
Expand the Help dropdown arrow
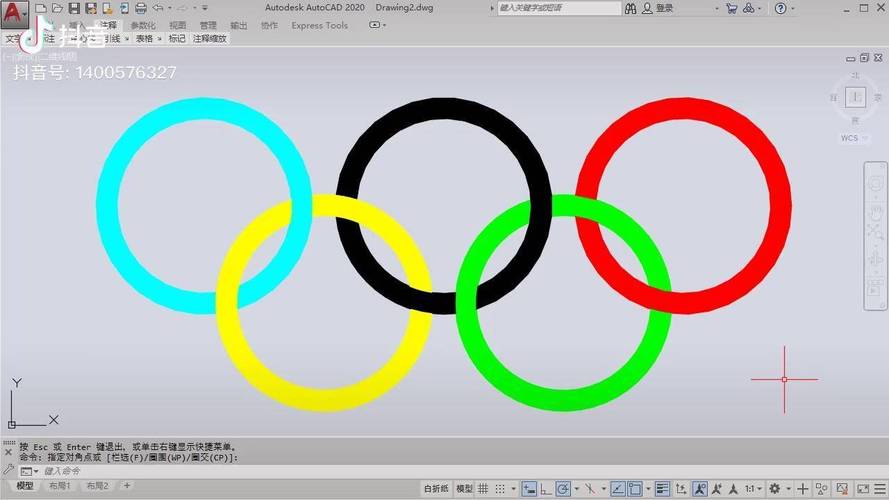coord(793,9)
